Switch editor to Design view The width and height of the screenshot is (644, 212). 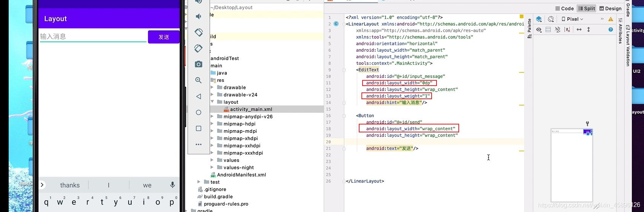pos(610,8)
